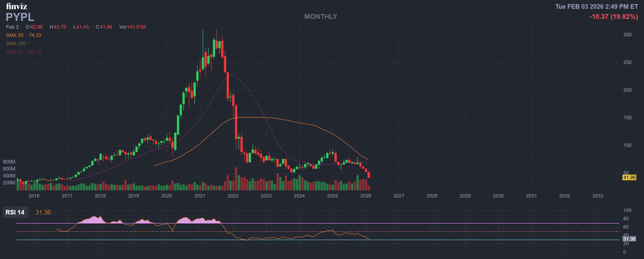Select the SMA 20 value 69.70
The width and height of the screenshot is (644, 259).
pos(35,52)
